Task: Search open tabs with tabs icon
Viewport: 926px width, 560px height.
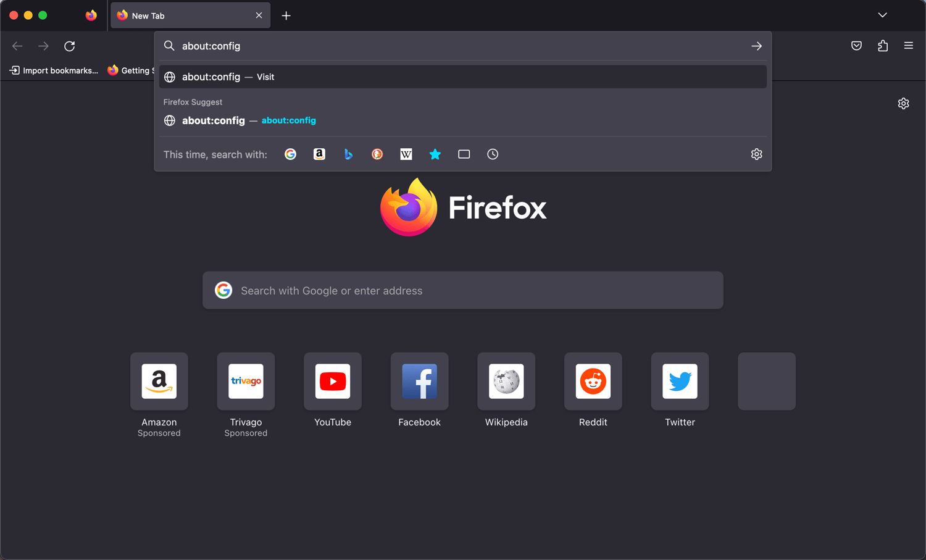Action: point(464,154)
